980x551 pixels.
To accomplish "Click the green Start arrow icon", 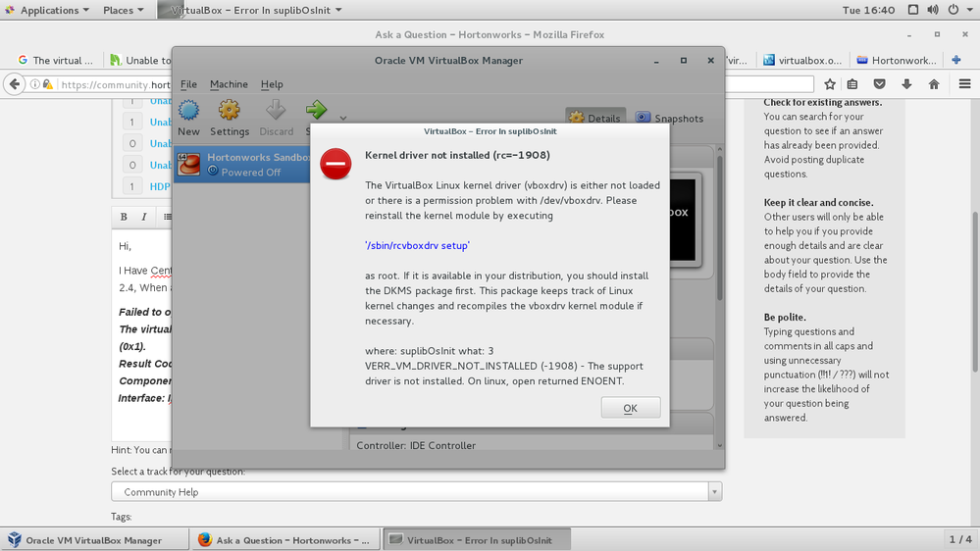I will pyautogui.click(x=316, y=111).
